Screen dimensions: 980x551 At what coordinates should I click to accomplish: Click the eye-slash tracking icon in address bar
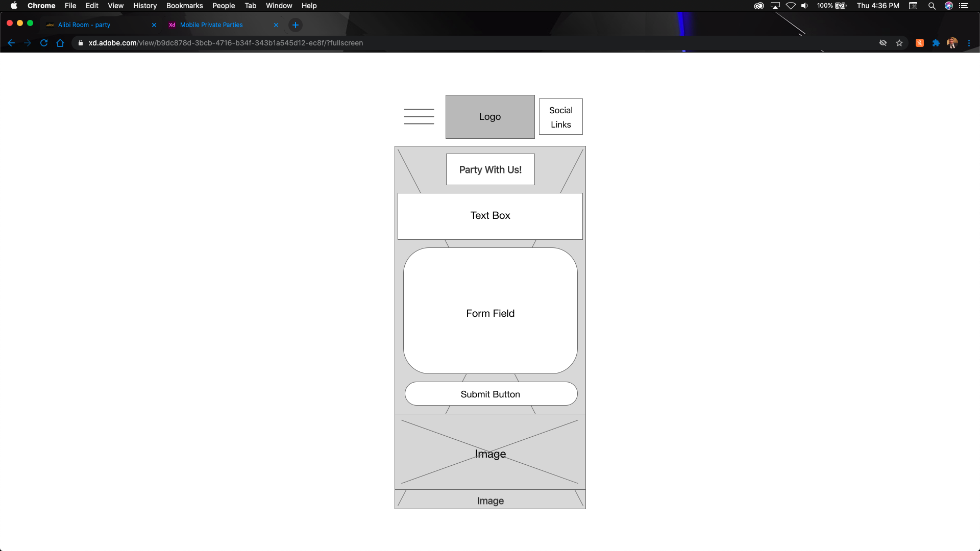click(883, 43)
